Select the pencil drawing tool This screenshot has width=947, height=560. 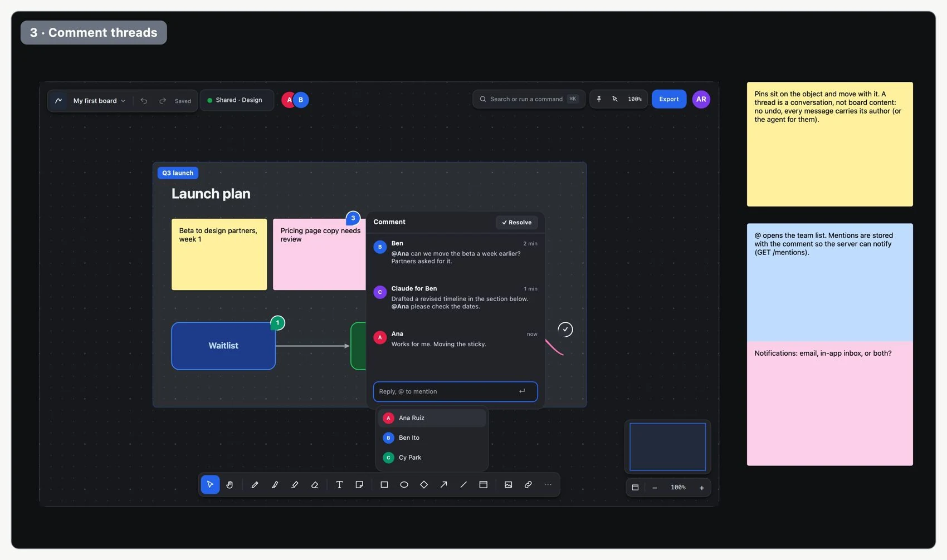point(255,485)
